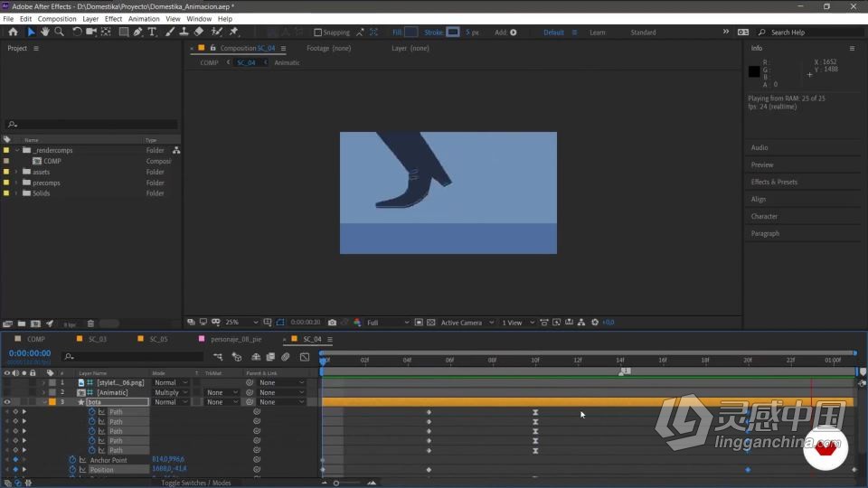Image resolution: width=868 pixels, height=488 pixels.
Task: Click current time 0:00:00:00 display
Action: pos(29,353)
